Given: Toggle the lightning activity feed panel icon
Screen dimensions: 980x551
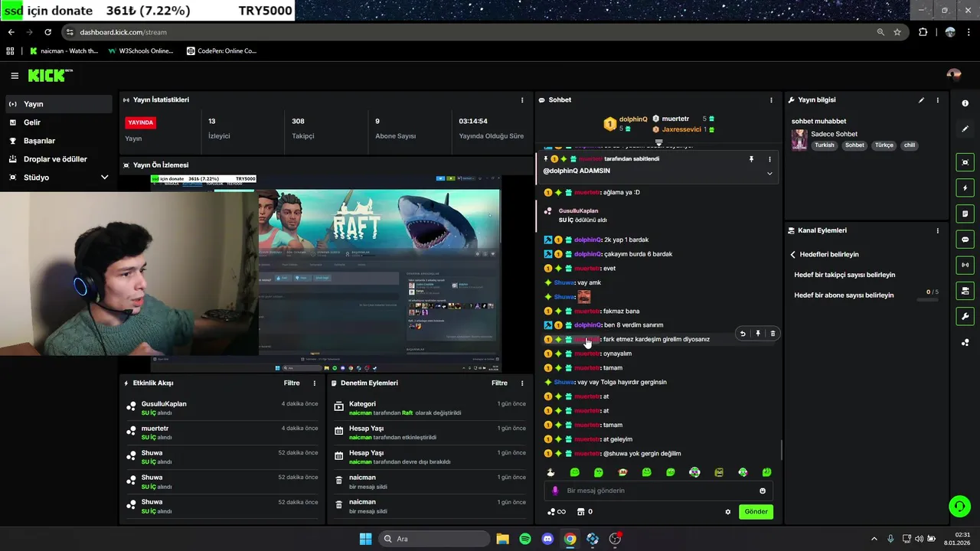Looking at the screenshot, I should pyautogui.click(x=965, y=188).
